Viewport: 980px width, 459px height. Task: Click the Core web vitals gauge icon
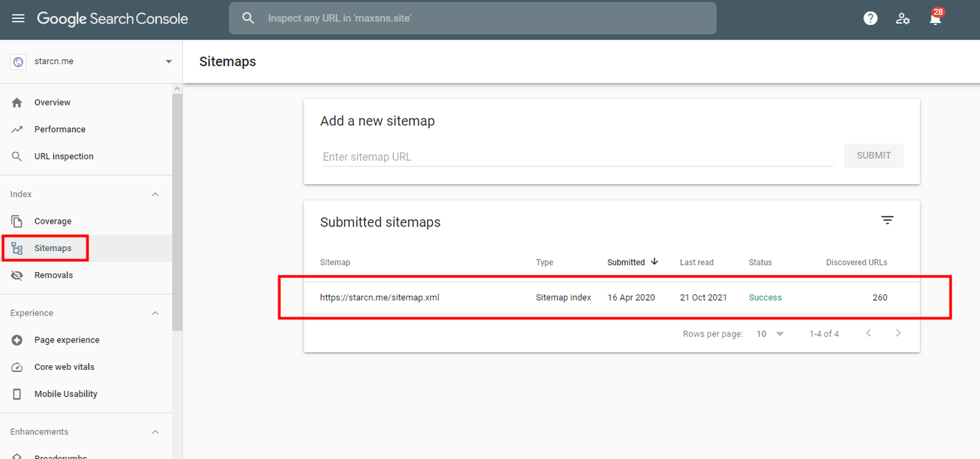(18, 367)
